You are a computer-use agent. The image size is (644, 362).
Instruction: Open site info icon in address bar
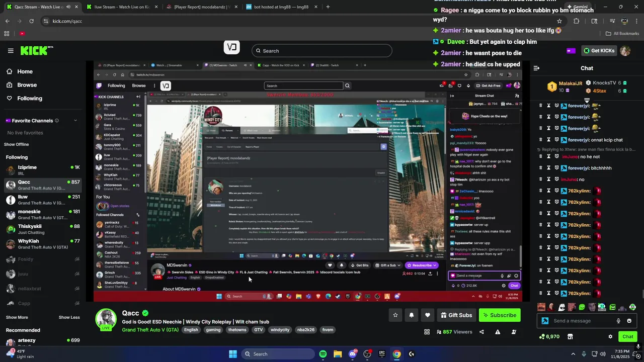coord(46,21)
